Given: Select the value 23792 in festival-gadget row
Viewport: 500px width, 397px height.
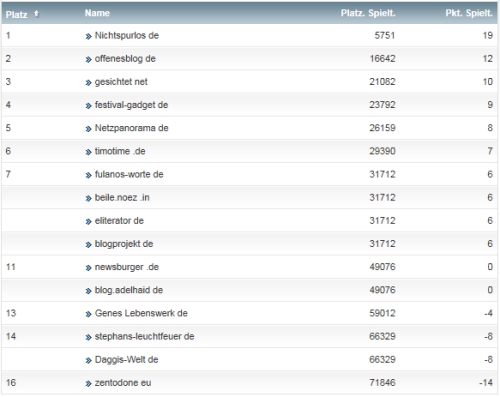Looking at the screenshot, I should click(382, 105).
